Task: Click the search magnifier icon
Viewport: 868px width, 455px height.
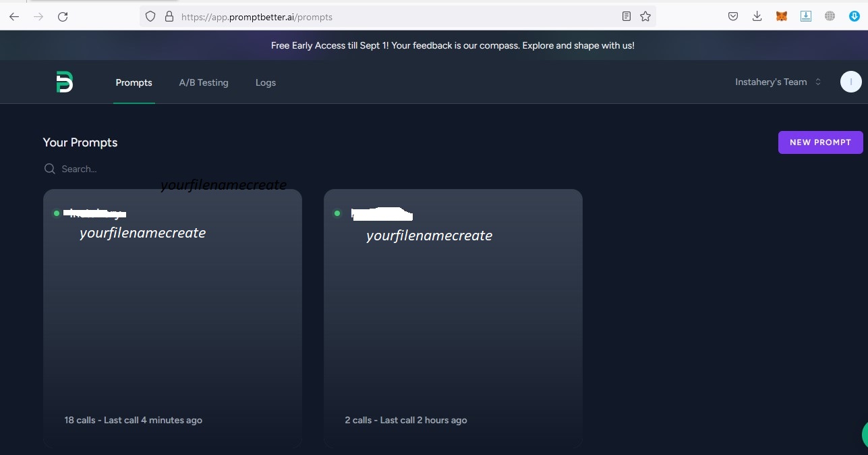Action: (49, 169)
